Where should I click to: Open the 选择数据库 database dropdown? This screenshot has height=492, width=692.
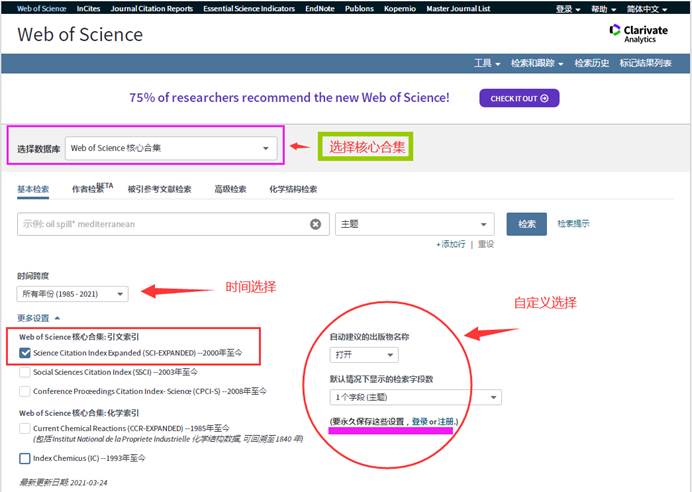[171, 148]
